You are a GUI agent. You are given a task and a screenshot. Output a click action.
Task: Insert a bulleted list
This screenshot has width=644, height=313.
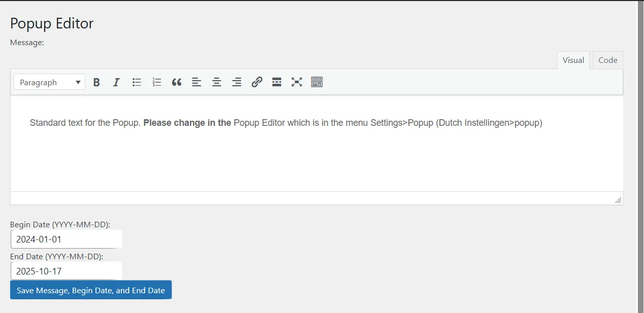(137, 82)
